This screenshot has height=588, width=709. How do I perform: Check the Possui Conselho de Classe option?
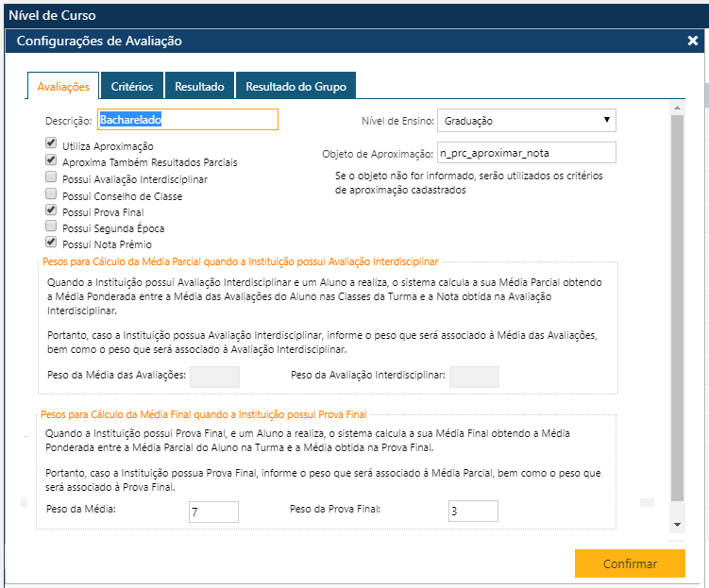click(51, 193)
